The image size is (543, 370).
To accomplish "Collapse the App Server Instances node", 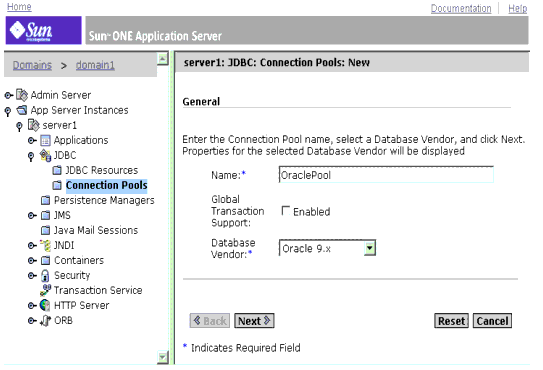I will pyautogui.click(x=8, y=111).
